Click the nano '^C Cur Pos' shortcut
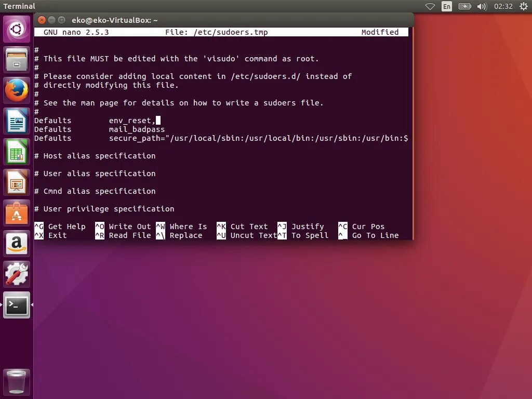This screenshot has height=399, width=532. [362, 227]
